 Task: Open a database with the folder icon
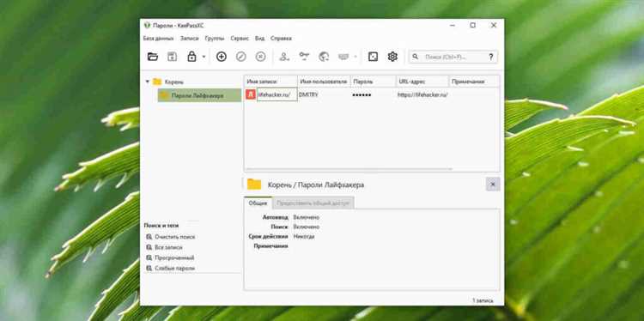(x=153, y=57)
